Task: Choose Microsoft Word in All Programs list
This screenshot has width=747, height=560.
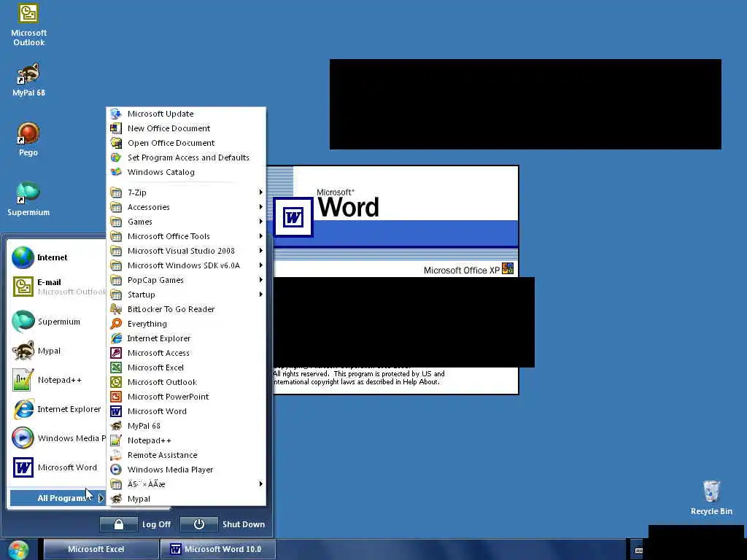Action: (x=186, y=411)
